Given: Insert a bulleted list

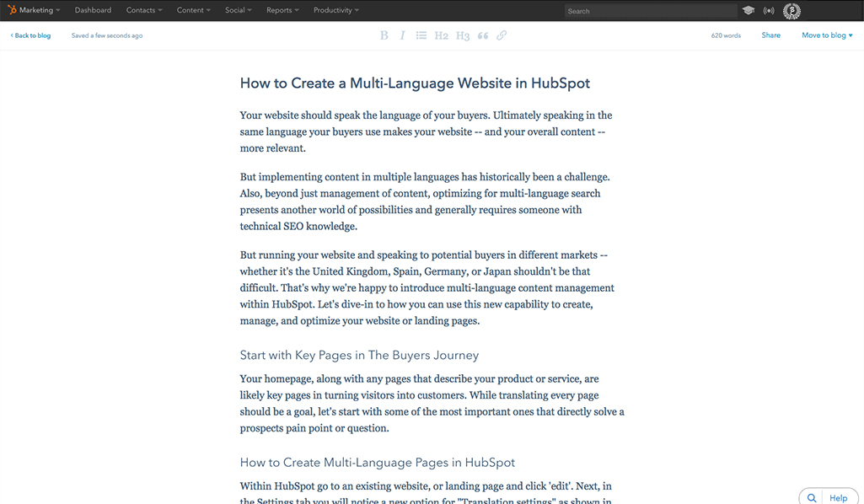Looking at the screenshot, I should click(421, 35).
